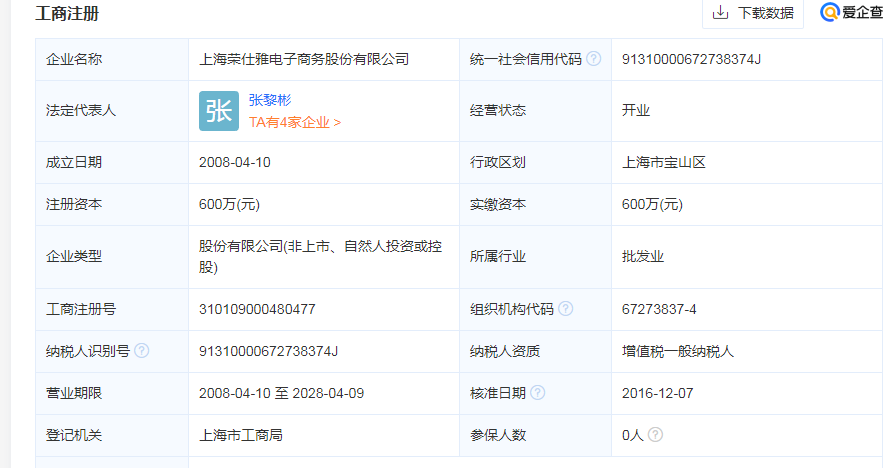This screenshot has height=468, width=887.
Task: Click the 工商注册 section heading
Action: coord(67,13)
